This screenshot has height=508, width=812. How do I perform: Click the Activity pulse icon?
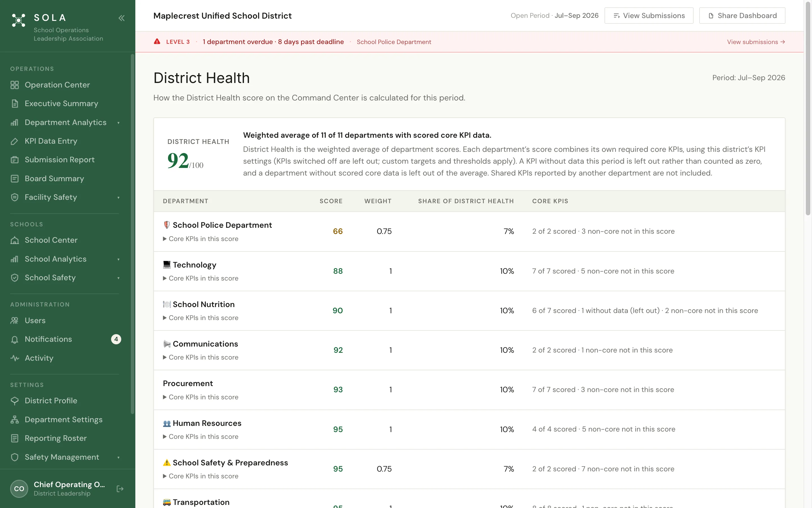[14, 358]
